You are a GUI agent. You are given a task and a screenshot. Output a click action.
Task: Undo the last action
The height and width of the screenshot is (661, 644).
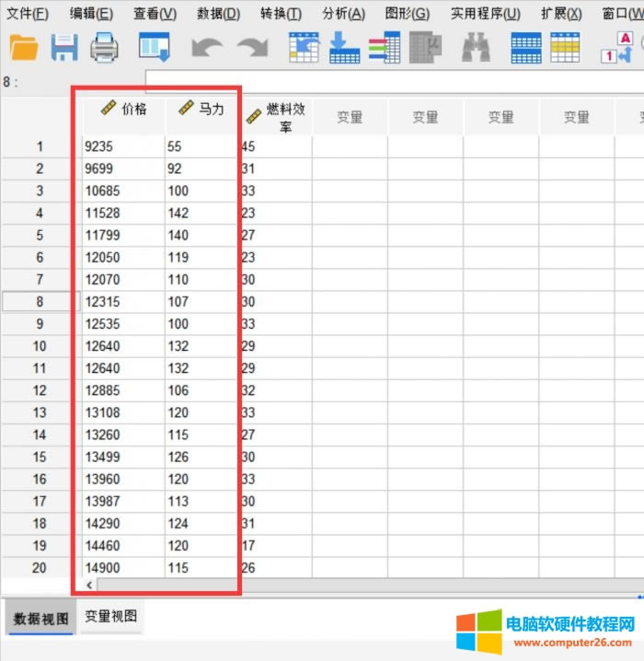207,47
